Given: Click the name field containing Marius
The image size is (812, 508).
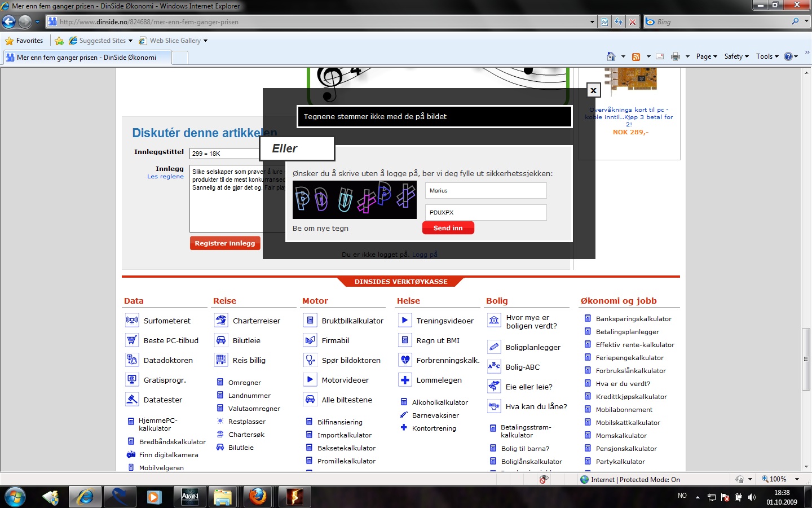Looking at the screenshot, I should [x=486, y=191].
